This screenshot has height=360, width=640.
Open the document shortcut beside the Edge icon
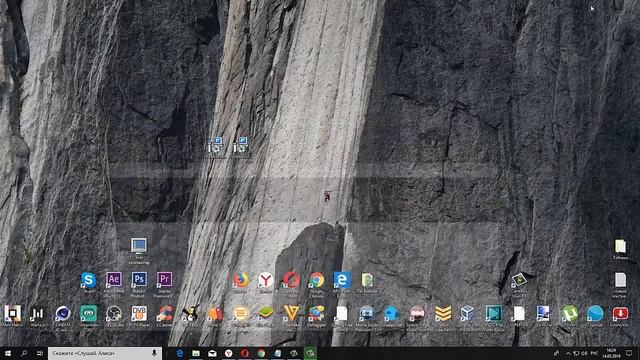click(367, 280)
